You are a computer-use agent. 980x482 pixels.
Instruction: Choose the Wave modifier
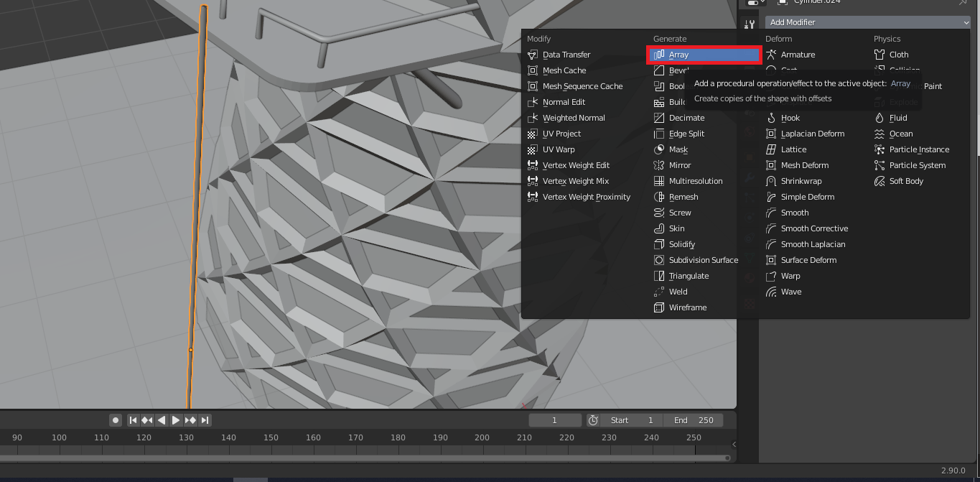791,292
